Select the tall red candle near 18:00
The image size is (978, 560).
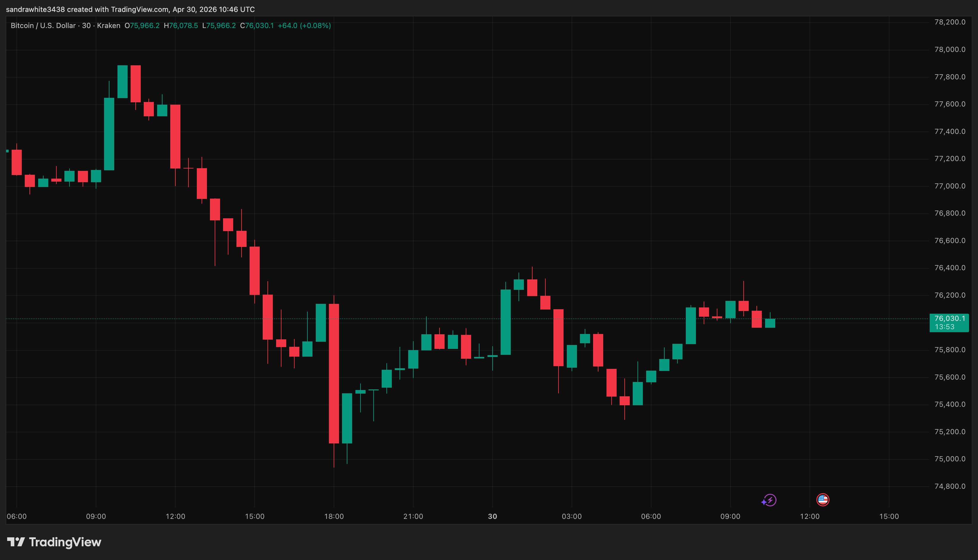click(x=334, y=373)
